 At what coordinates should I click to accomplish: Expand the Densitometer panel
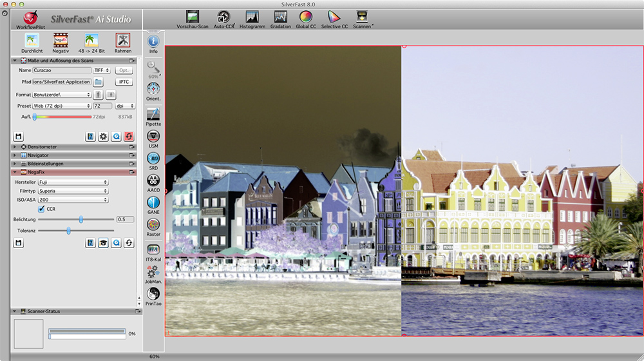15,147
